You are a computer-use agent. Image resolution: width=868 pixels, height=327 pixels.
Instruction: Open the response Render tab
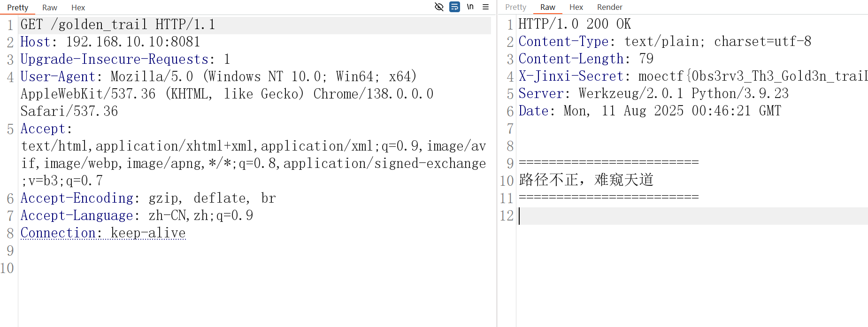(609, 7)
